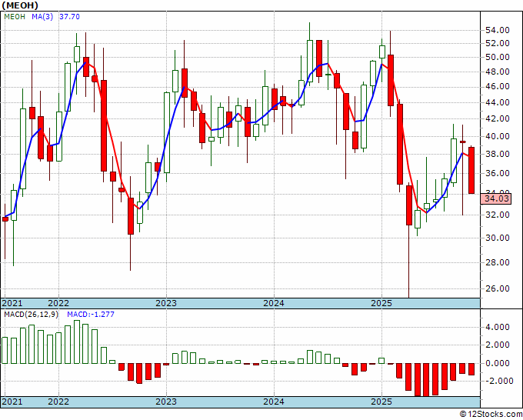Image resolution: width=523 pixels, height=420 pixels.
Task: Click the 26.00 price axis label
Action: (497, 288)
